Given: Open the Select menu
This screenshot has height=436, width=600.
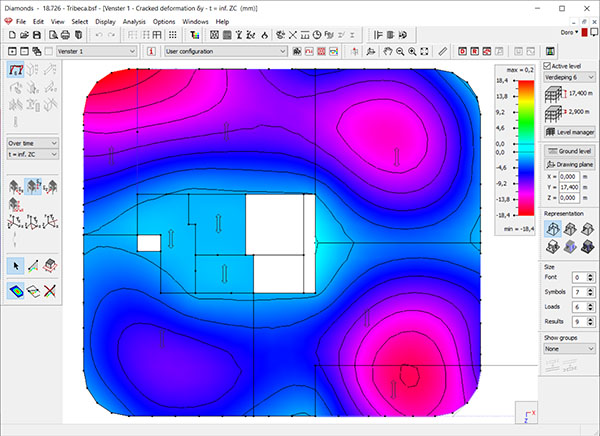Looking at the screenshot, I should [80, 22].
